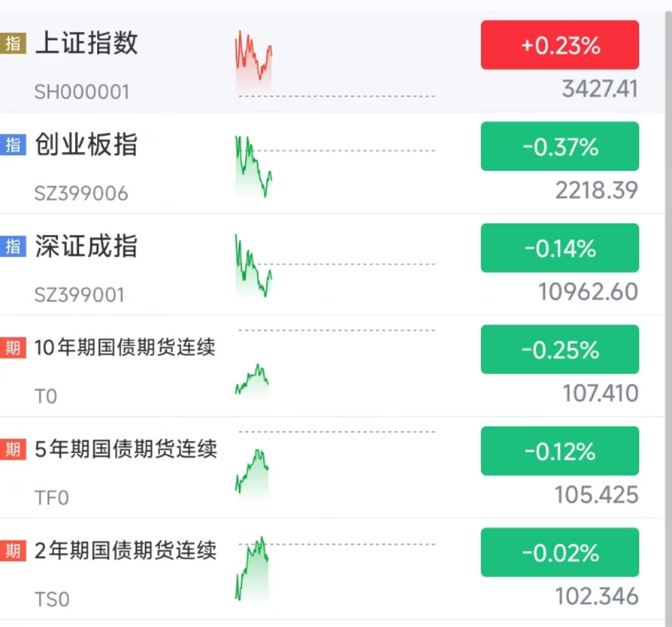
Task: Tap the green trend chart for T0 futures
Action: point(252,377)
